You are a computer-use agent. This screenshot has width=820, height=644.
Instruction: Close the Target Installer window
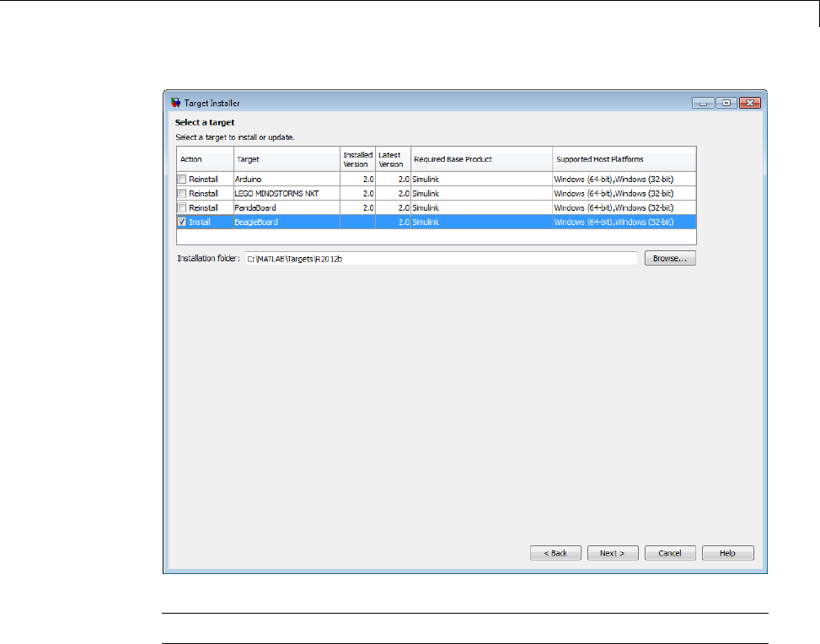(x=749, y=103)
